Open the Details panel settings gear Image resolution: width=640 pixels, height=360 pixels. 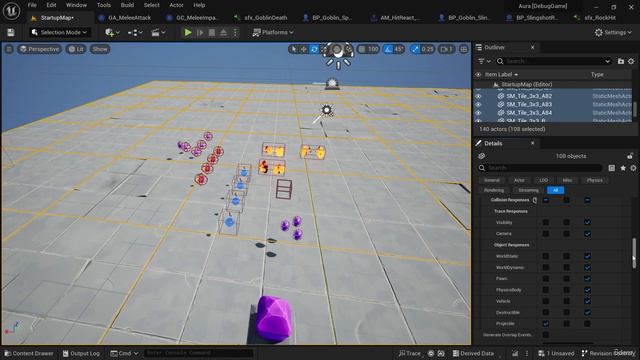tap(633, 168)
